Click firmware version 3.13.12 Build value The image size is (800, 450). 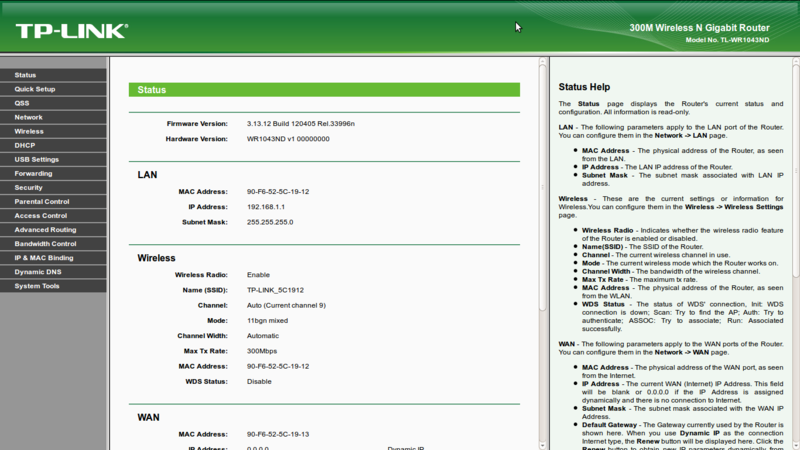pos(301,123)
